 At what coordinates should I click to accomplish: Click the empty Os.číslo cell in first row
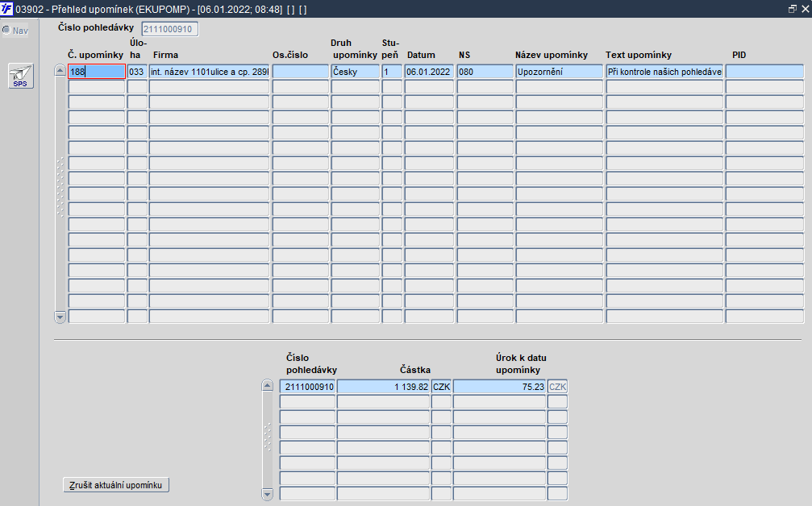click(300, 72)
